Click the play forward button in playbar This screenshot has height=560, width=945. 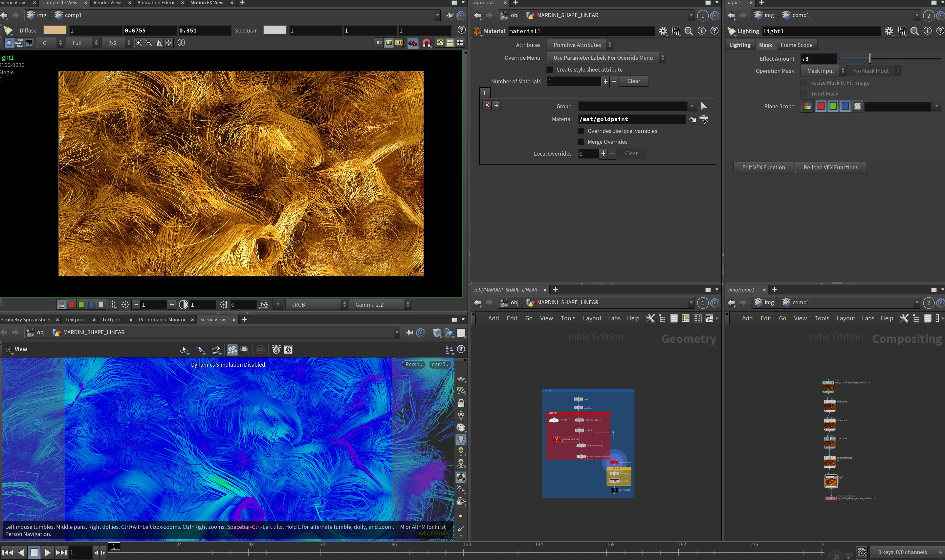[x=48, y=552]
